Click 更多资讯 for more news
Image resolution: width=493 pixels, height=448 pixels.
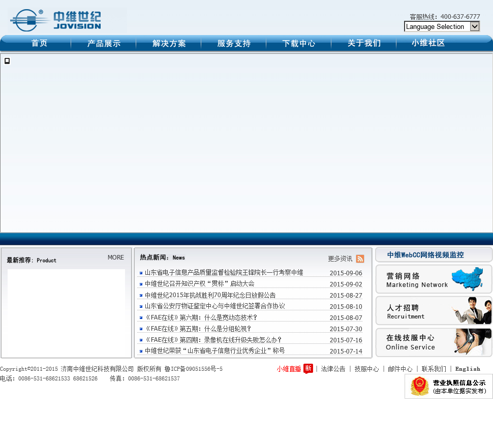tap(340, 259)
